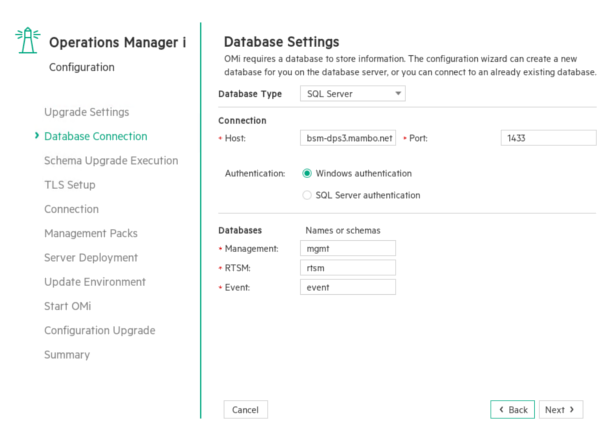Open Management Packs step

91,233
